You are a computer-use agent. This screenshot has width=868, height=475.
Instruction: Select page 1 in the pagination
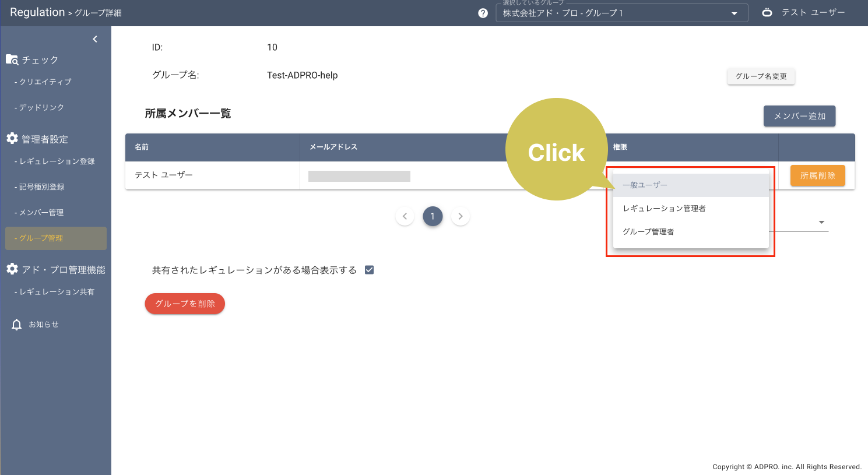(433, 216)
